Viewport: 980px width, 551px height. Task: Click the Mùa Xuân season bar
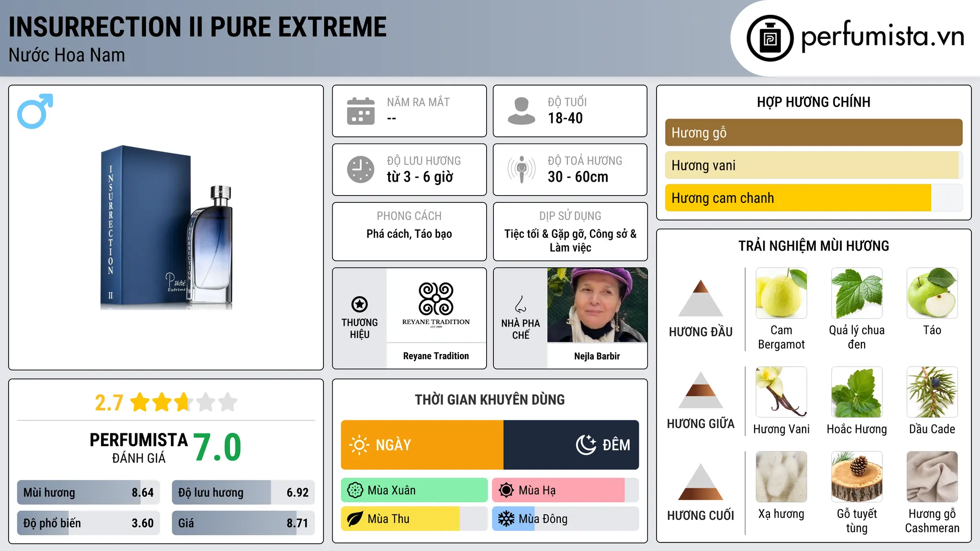click(x=414, y=490)
